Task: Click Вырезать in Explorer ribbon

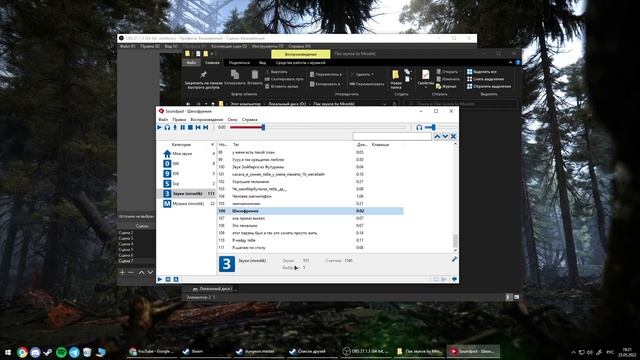Action: [x=276, y=72]
